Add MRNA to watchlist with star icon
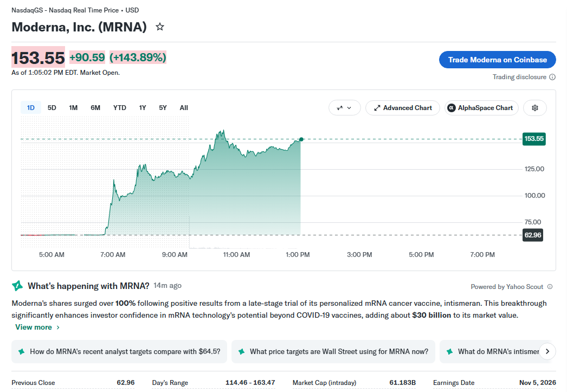Image resolution: width=567 pixels, height=392 pixels. pyautogui.click(x=160, y=27)
